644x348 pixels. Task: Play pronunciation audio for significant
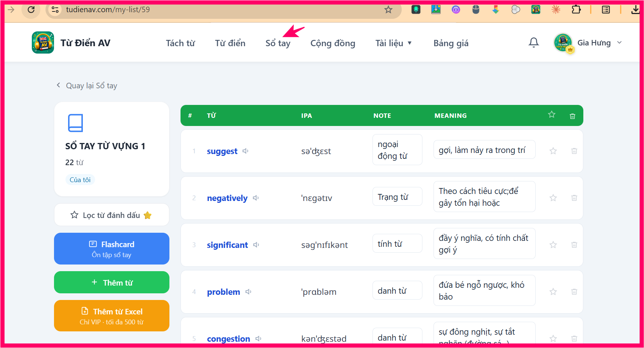click(256, 245)
